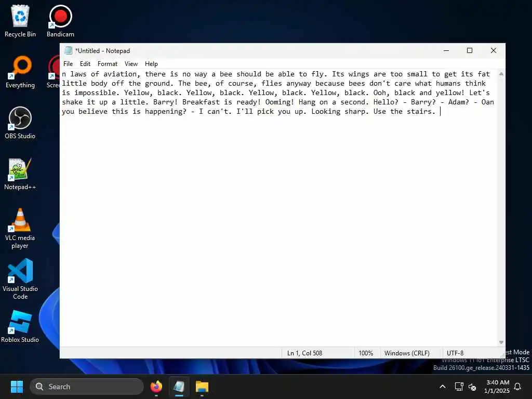532x399 pixels.
Task: Open the File menu in Notepad
Action: tap(68, 64)
